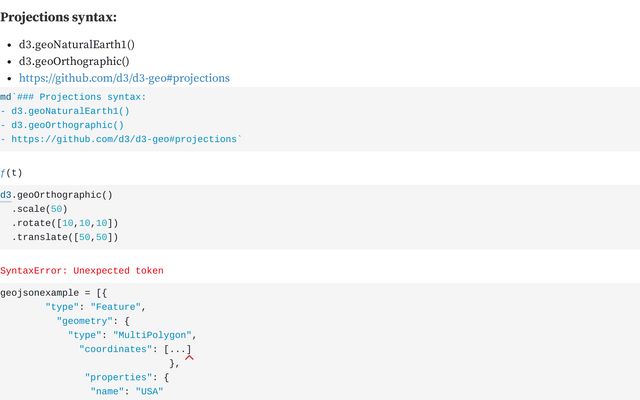The image size is (640, 400).
Task: Click the .scale(50) code line
Action: 40,209
